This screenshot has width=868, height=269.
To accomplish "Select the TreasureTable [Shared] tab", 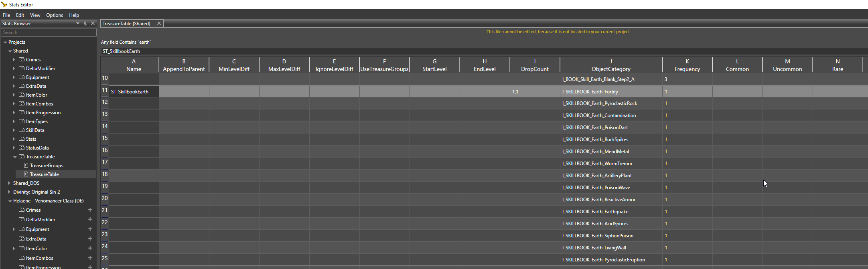I will pyautogui.click(x=126, y=24).
